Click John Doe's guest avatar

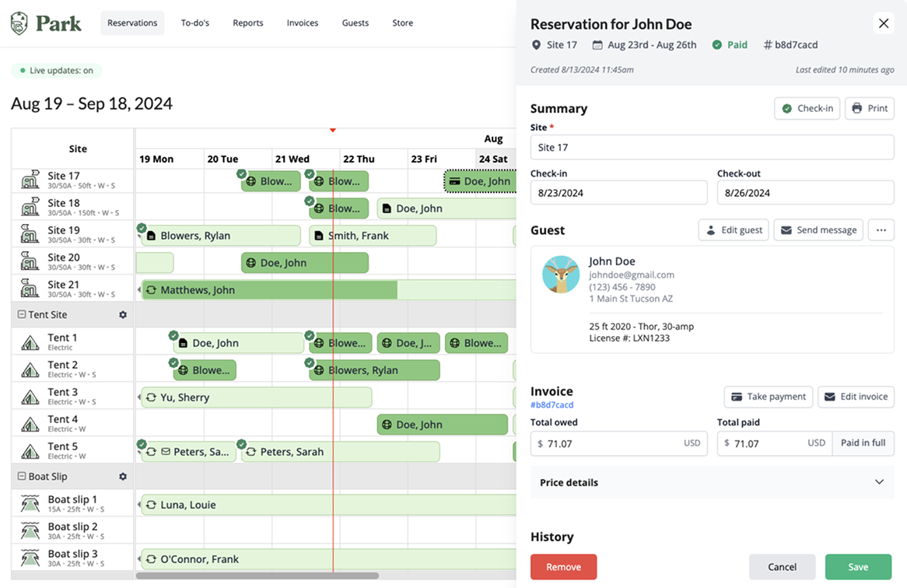click(561, 275)
